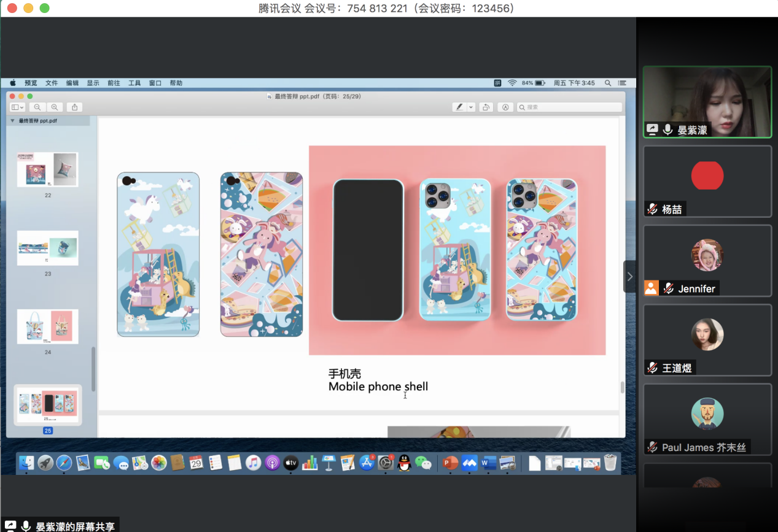Open PowerPoint from the dock

(451, 463)
